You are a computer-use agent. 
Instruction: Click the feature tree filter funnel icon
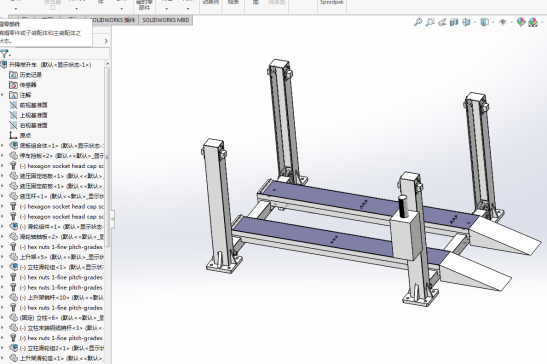click(x=4, y=54)
